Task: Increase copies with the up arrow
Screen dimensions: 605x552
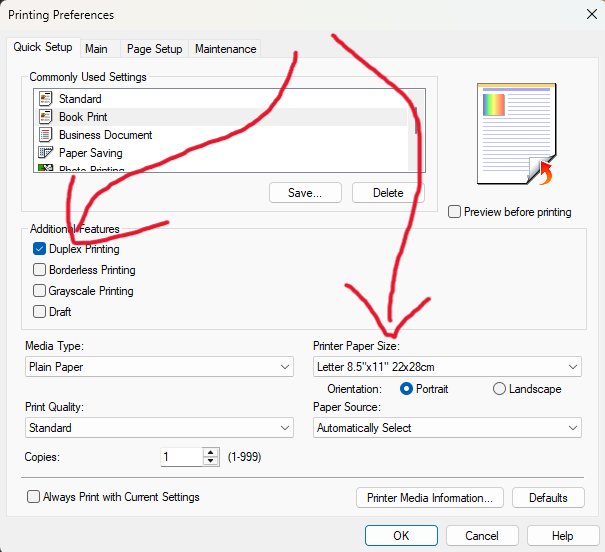Action: click(x=210, y=452)
